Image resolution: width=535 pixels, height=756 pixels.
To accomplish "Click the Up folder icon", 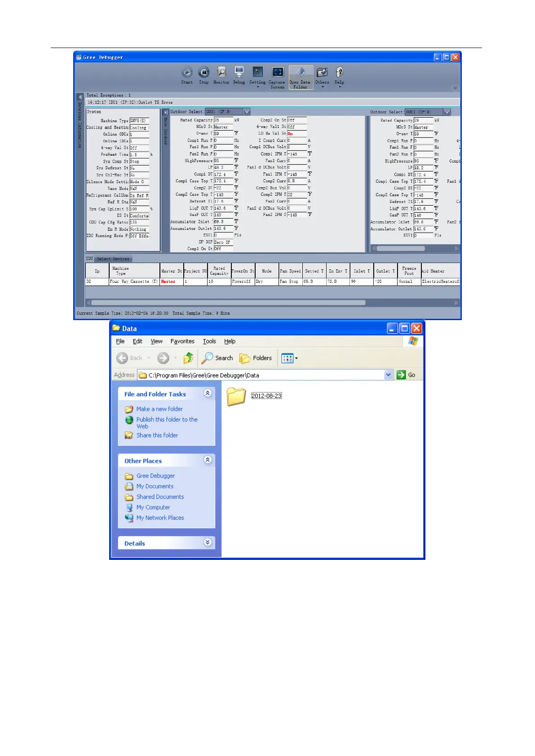I will (x=189, y=358).
